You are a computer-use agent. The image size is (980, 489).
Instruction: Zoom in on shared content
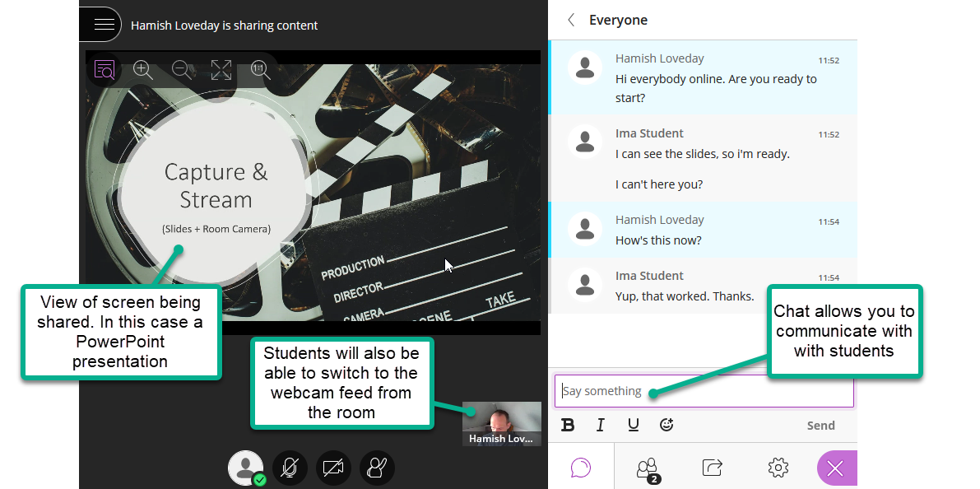point(143,69)
